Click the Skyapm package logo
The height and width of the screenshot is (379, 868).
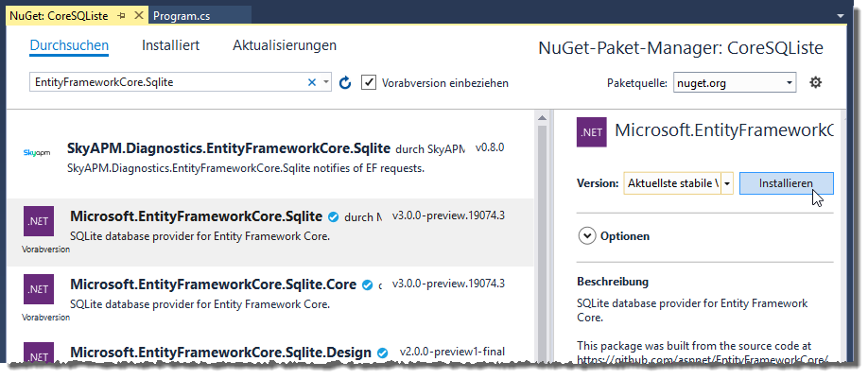(37, 153)
